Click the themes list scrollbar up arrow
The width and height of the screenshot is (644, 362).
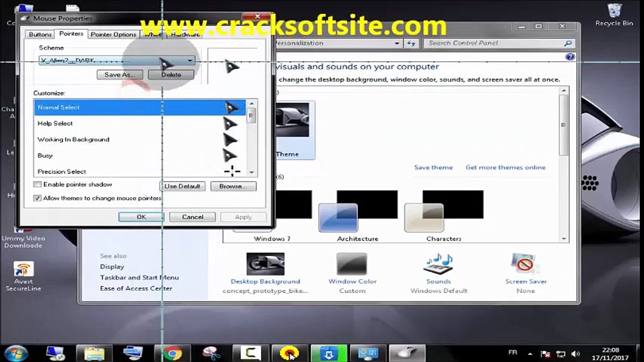point(564,91)
